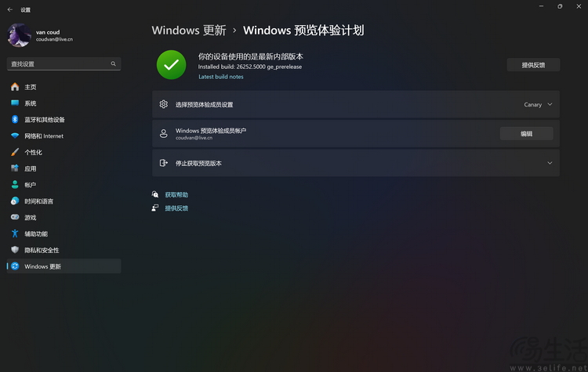Open the 个性化 paintbrush icon
Image resolution: width=588 pixels, height=372 pixels.
(15, 152)
